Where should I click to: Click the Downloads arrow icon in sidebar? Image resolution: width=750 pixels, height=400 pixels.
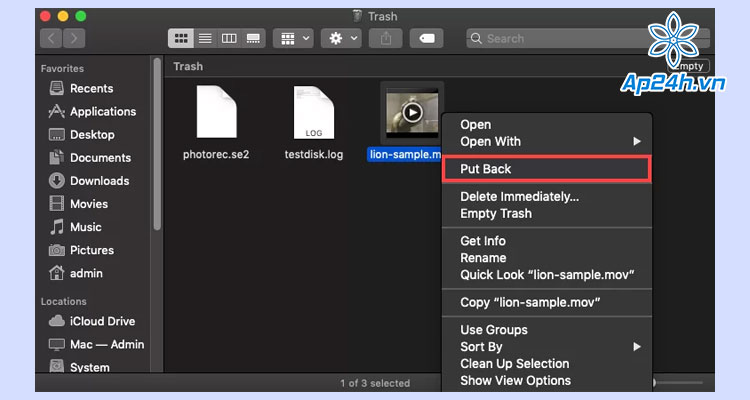click(x=56, y=180)
